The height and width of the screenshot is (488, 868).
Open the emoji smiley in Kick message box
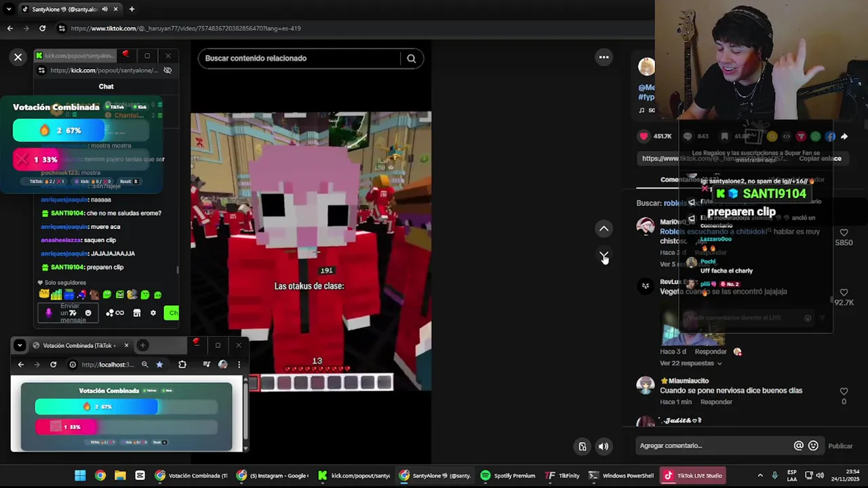[x=87, y=313]
